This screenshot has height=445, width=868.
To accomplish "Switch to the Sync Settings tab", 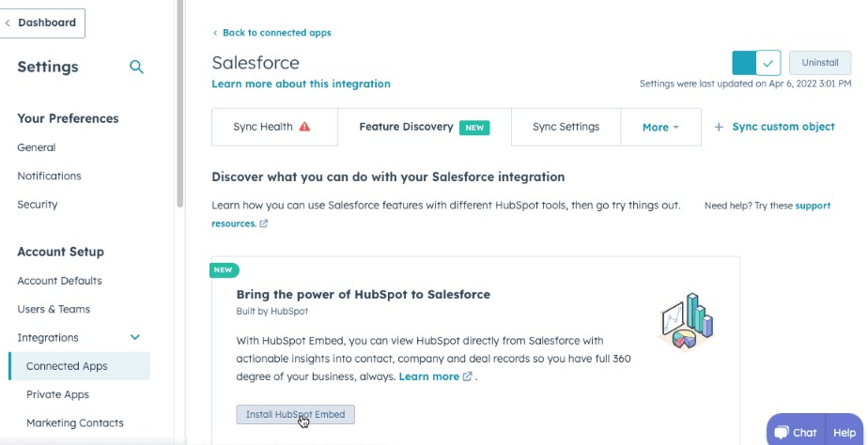I will pos(566,127).
